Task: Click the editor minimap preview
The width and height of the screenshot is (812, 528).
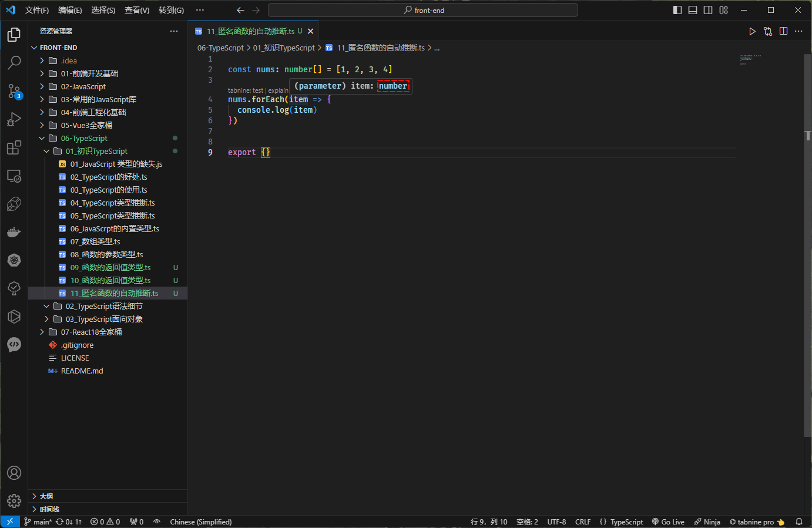Action: [750, 59]
